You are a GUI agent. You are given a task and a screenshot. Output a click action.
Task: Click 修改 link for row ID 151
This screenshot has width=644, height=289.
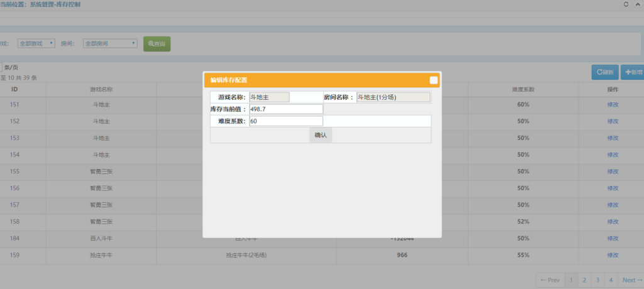point(613,104)
